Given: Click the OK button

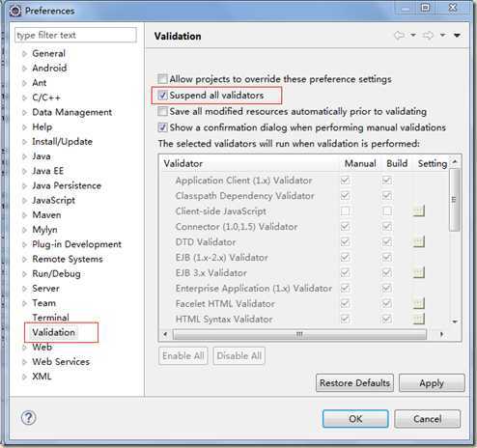Looking at the screenshot, I should (x=355, y=419).
